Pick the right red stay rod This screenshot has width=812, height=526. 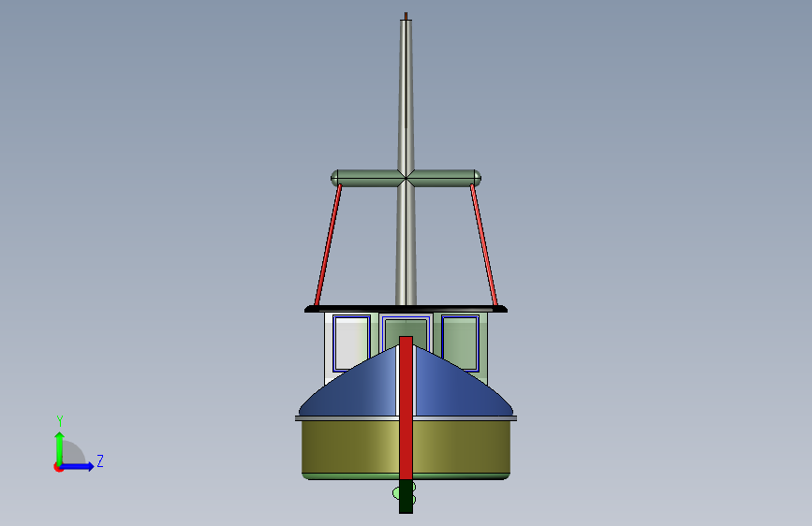point(484,245)
